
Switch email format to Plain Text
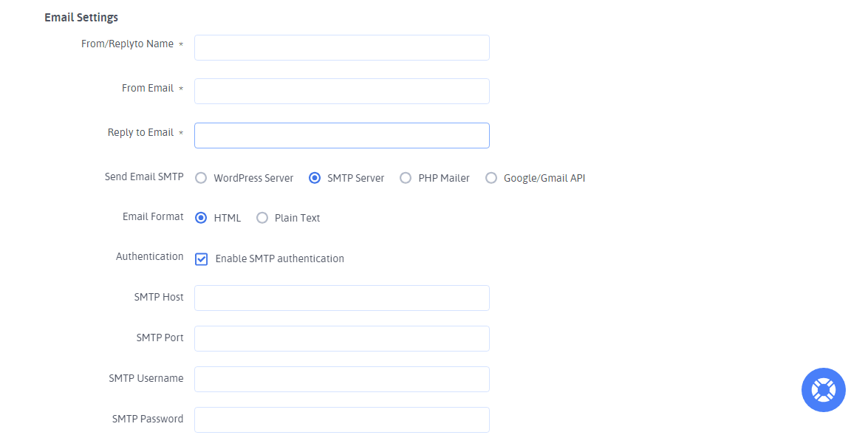pyautogui.click(x=262, y=218)
